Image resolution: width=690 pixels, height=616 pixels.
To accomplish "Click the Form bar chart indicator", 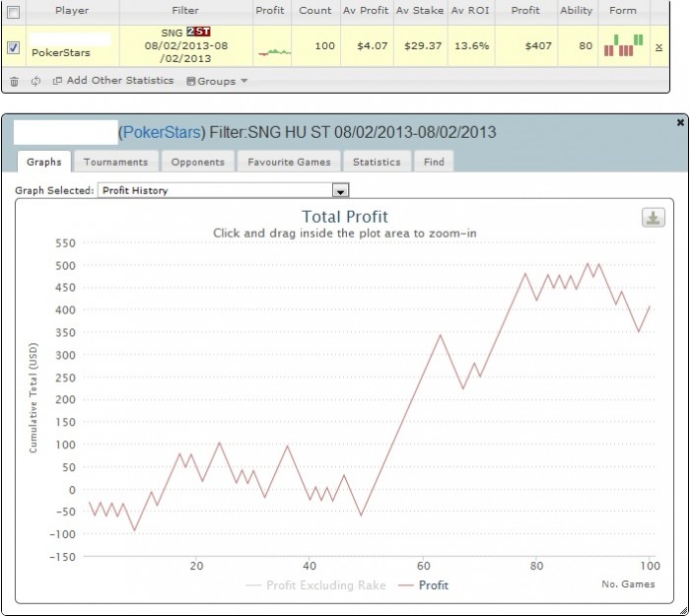I will [624, 45].
